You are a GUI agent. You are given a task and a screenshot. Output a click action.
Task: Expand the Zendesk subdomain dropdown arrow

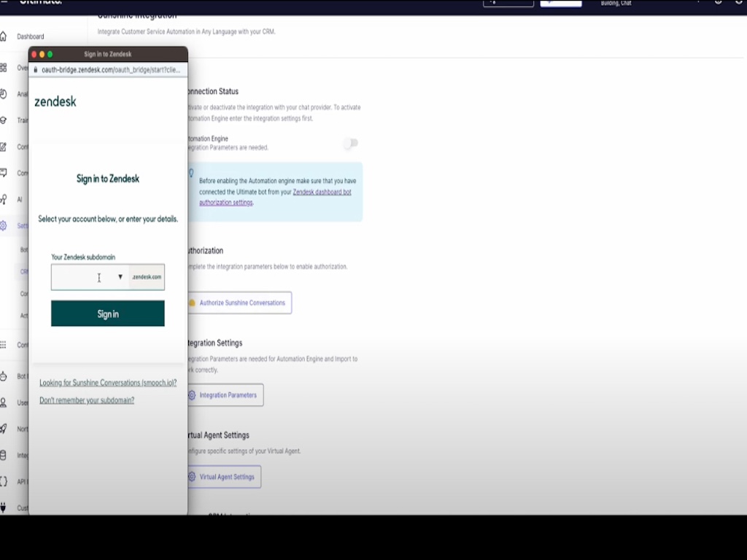[x=120, y=277]
